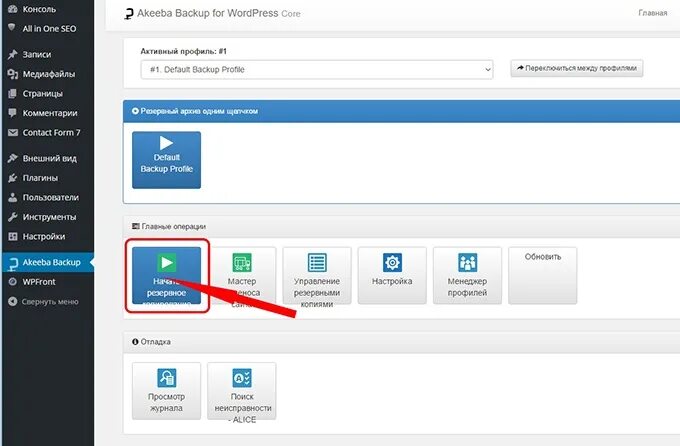Screen dimensions: 680x446
Task: Open Плагины menu item
Action: click(x=47, y=178)
